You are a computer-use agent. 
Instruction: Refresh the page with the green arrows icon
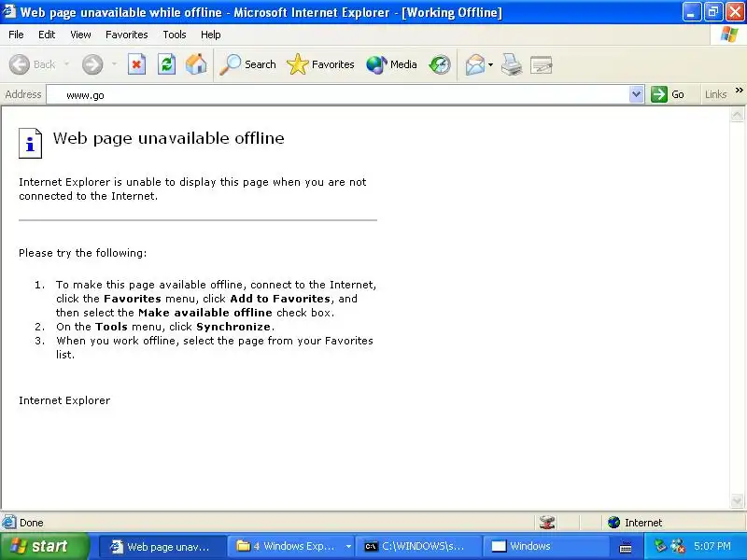[x=167, y=64]
